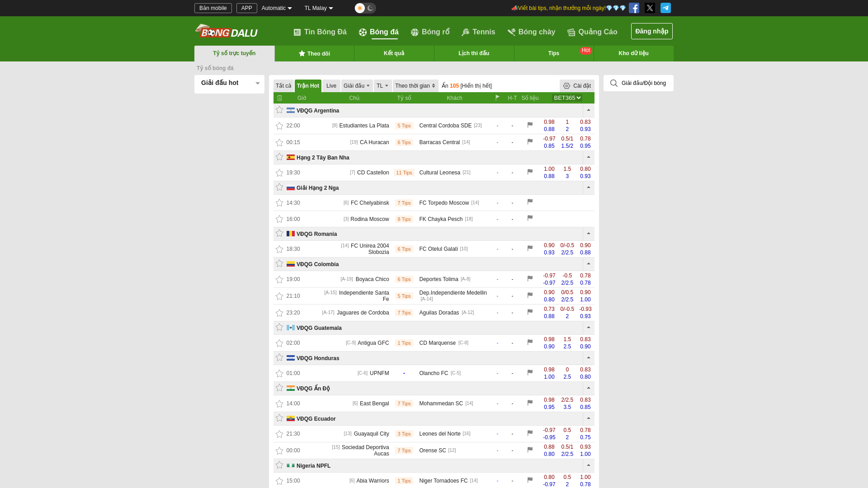
Task: Open 11 Tips for CD Castellon match
Action: pyautogui.click(x=404, y=173)
